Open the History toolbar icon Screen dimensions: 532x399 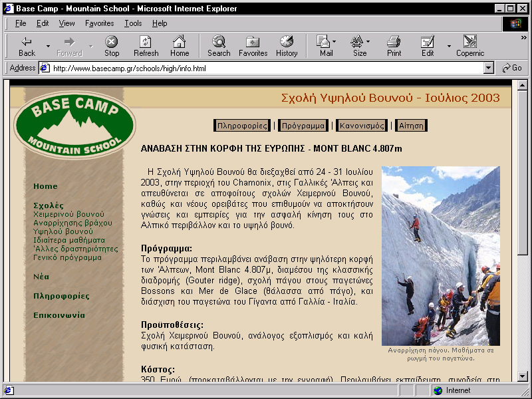pyautogui.click(x=287, y=41)
